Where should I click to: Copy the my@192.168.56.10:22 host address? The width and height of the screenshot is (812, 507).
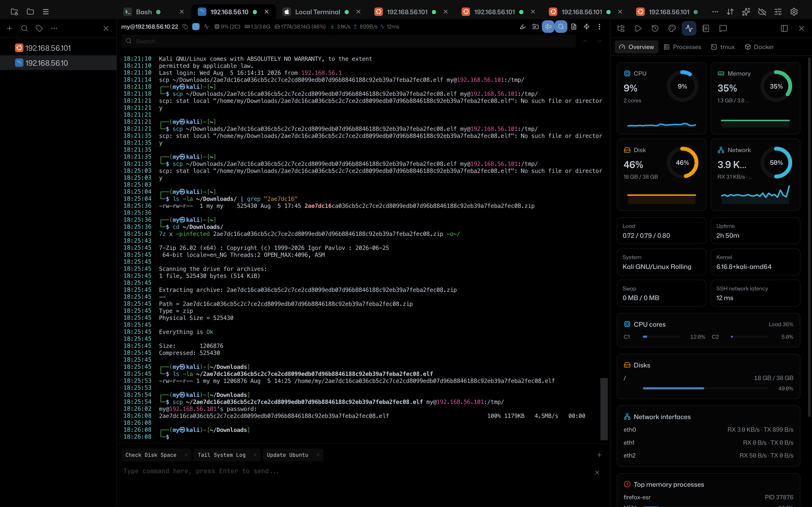(x=185, y=27)
